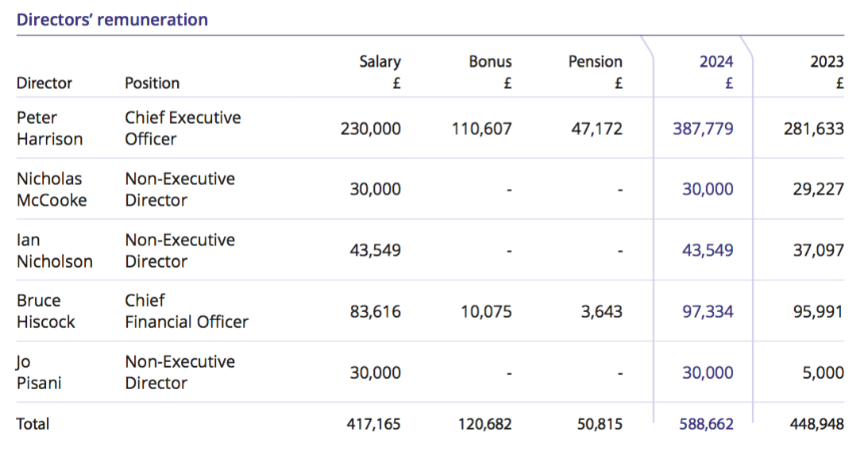Click the 110,607 bonus figure
This screenshot has width=868, height=459.
coord(482,129)
